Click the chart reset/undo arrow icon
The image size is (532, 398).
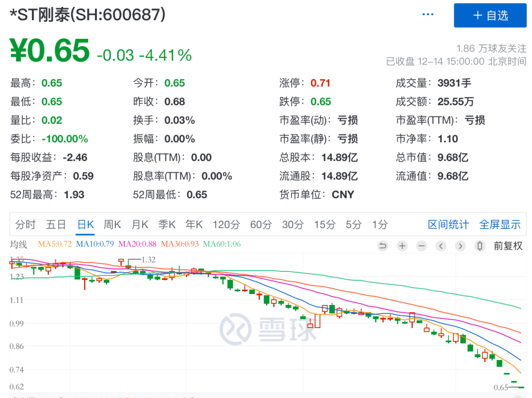point(383,246)
